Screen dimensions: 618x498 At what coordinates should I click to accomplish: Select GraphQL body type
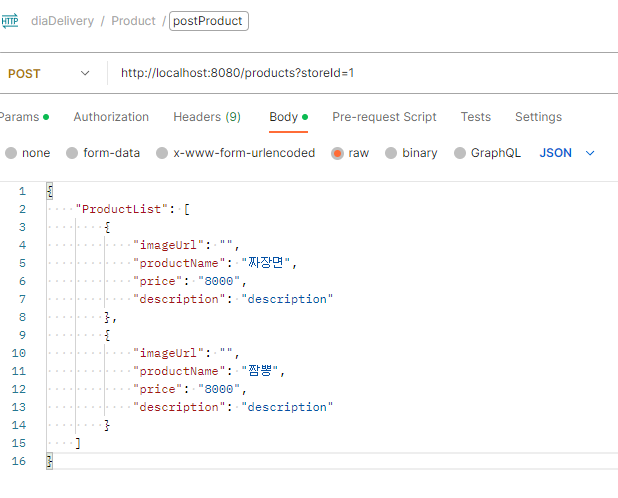coord(487,153)
